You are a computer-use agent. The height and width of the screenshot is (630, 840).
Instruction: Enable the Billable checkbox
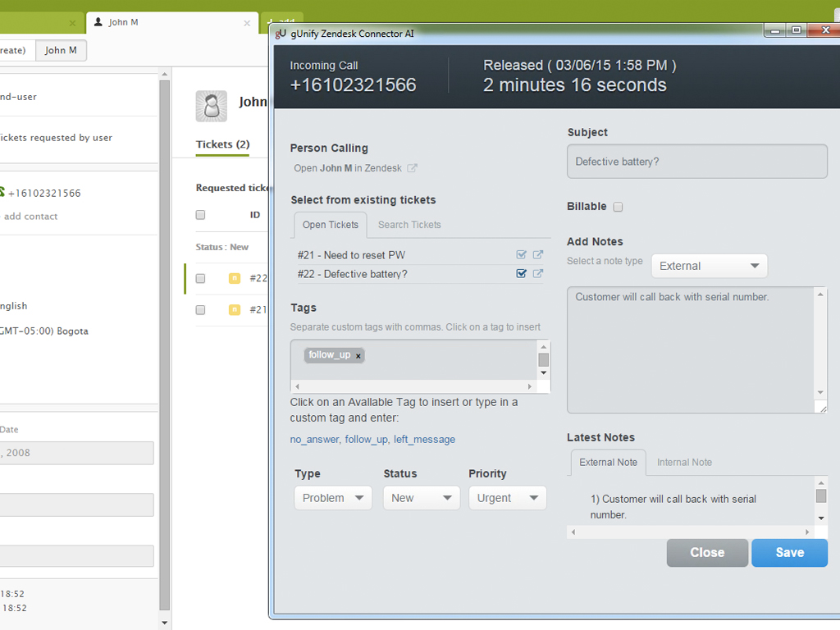pos(619,207)
